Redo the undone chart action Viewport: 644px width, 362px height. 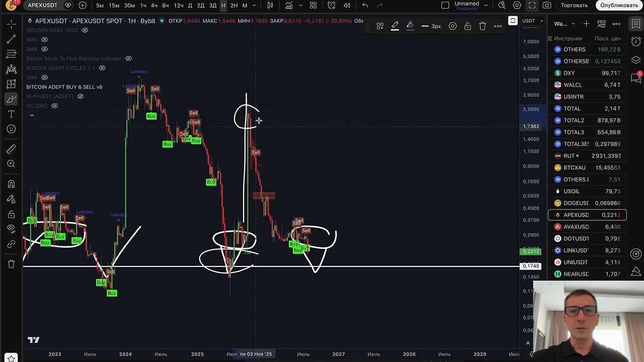pos(380,6)
